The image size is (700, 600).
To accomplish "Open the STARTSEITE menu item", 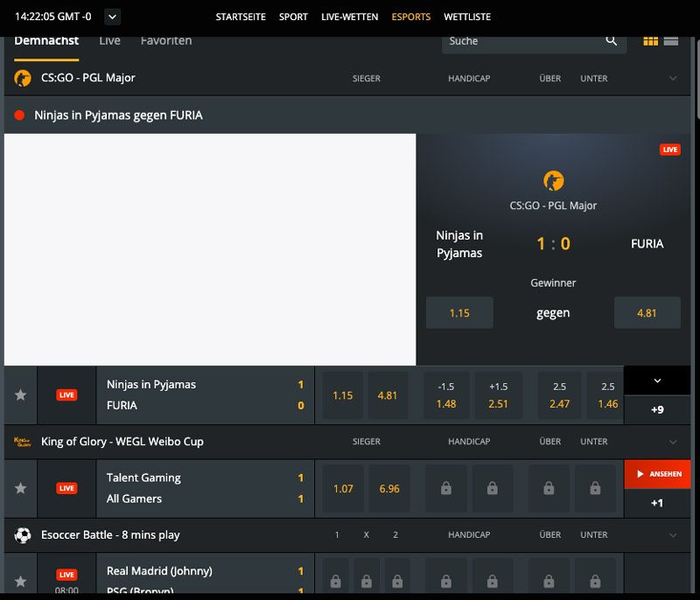I will 241,17.
